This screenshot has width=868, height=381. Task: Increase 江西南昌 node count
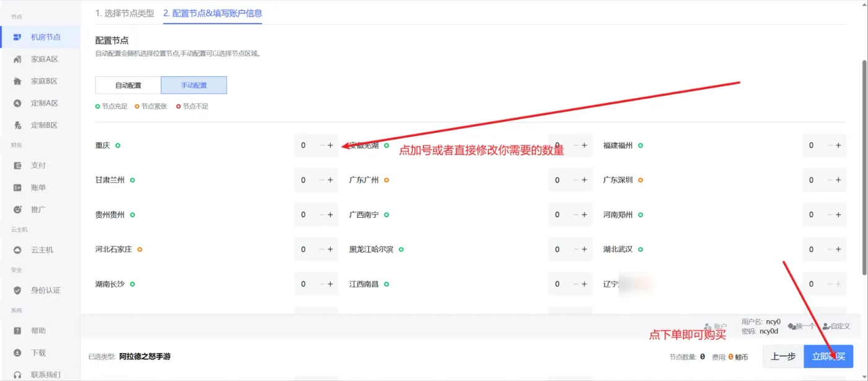[x=585, y=284]
